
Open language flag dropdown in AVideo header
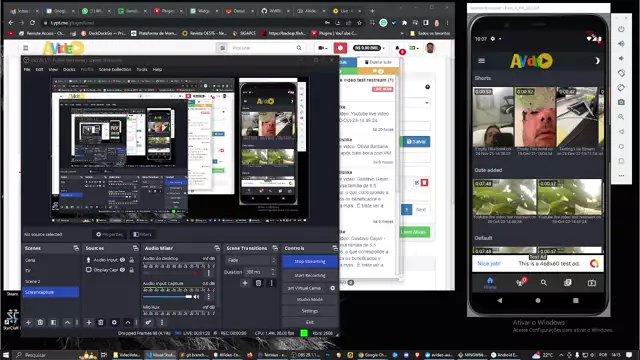pyautogui.click(x=414, y=48)
